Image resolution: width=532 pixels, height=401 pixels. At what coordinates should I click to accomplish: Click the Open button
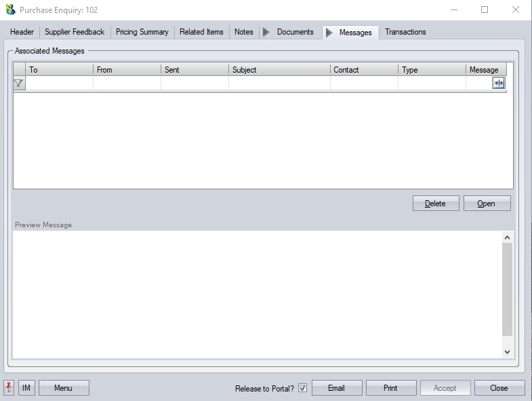click(x=487, y=204)
